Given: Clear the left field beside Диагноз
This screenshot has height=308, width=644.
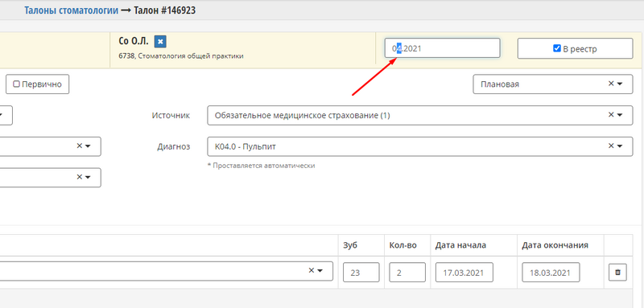Looking at the screenshot, I should 79,146.
